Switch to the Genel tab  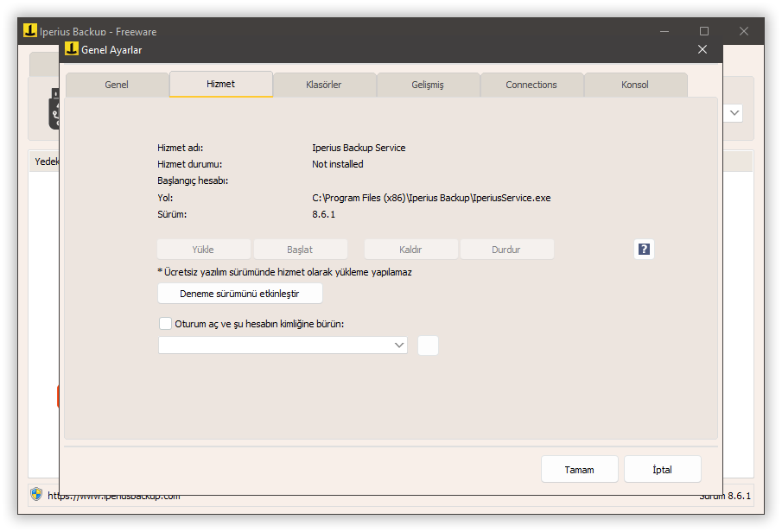(117, 85)
